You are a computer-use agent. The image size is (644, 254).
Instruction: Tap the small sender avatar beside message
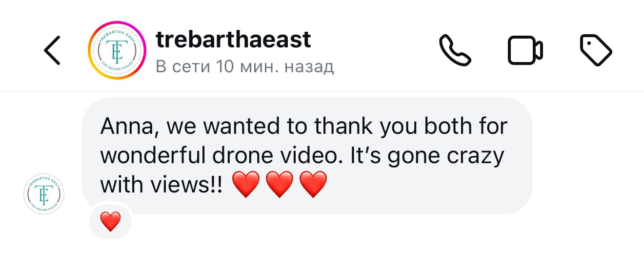44,194
